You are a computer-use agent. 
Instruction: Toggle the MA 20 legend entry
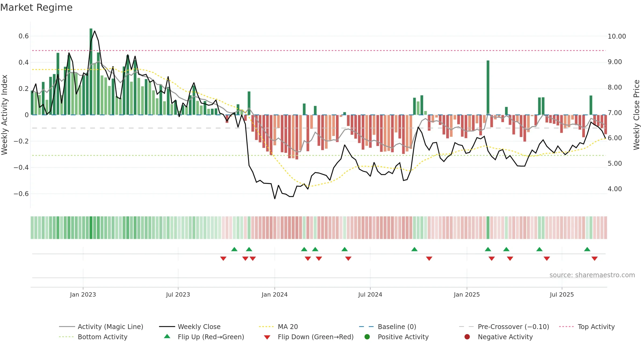click(278, 327)
